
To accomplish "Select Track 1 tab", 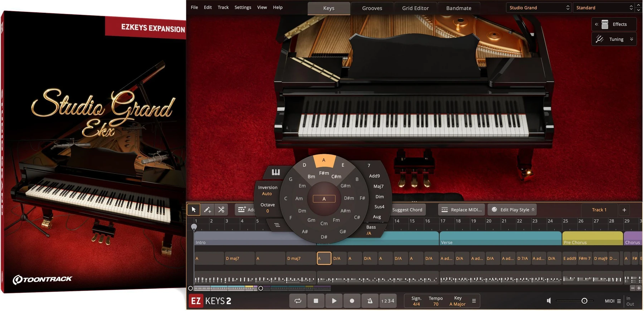I will [599, 210].
